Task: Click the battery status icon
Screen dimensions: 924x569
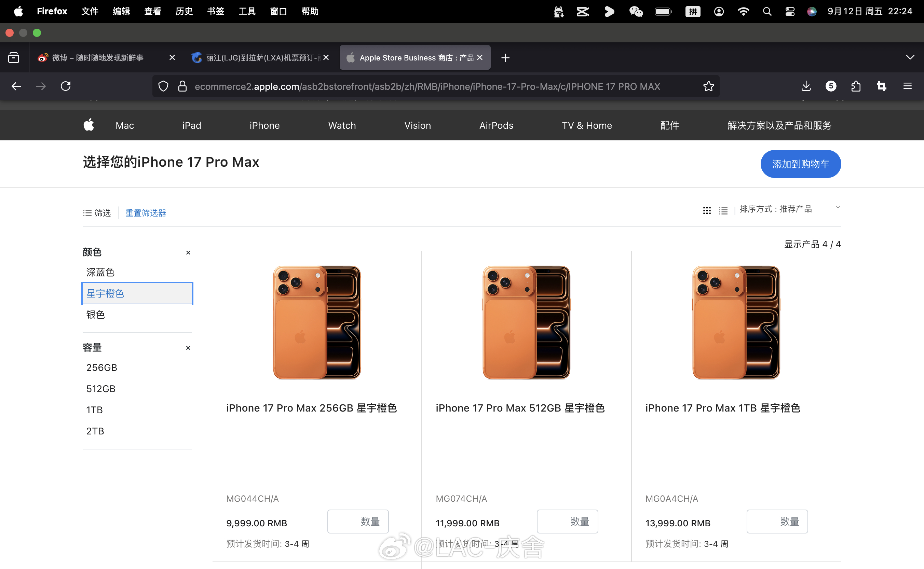Action: pos(663,11)
